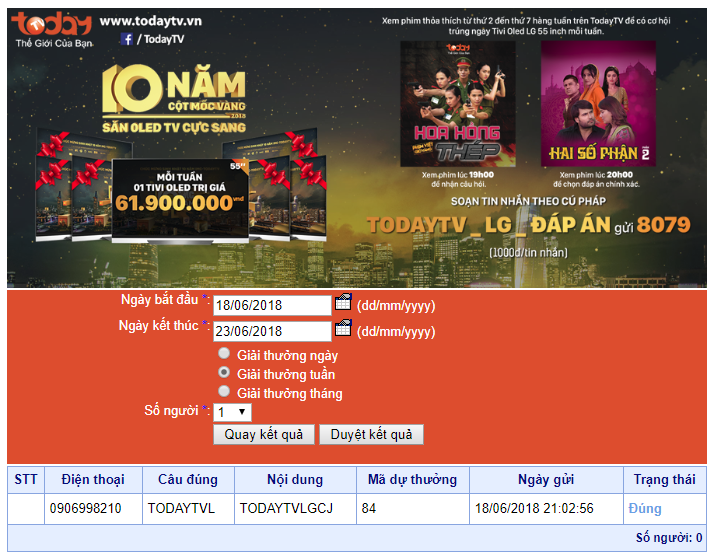The height and width of the screenshot is (559, 717).
Task: Click the Trạng thái column header
Action: click(665, 479)
